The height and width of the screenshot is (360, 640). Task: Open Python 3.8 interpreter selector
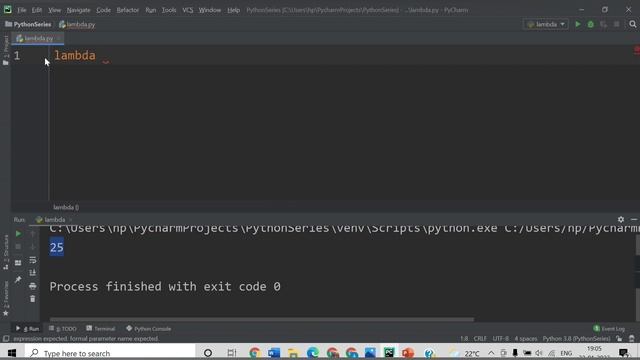(x=576, y=339)
